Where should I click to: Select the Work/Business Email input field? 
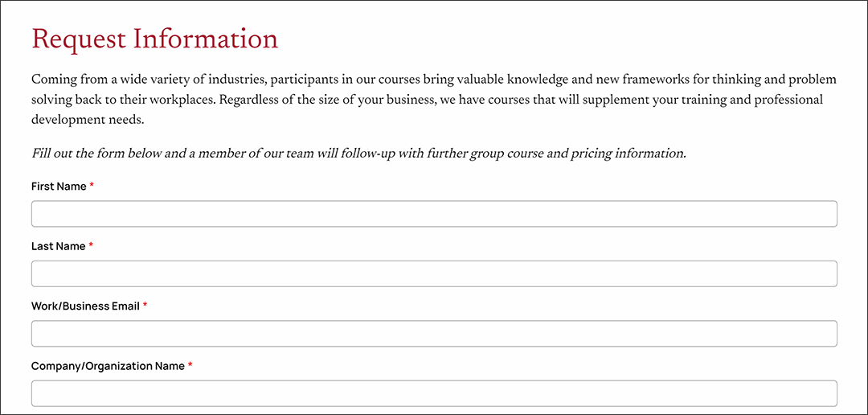point(434,334)
